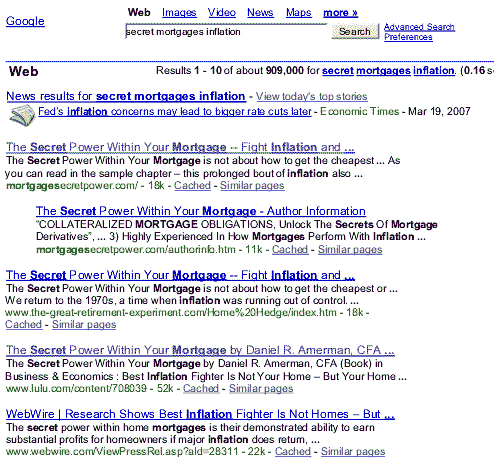
Task: Open Cached link for webwire.com result
Action: click(x=293, y=451)
